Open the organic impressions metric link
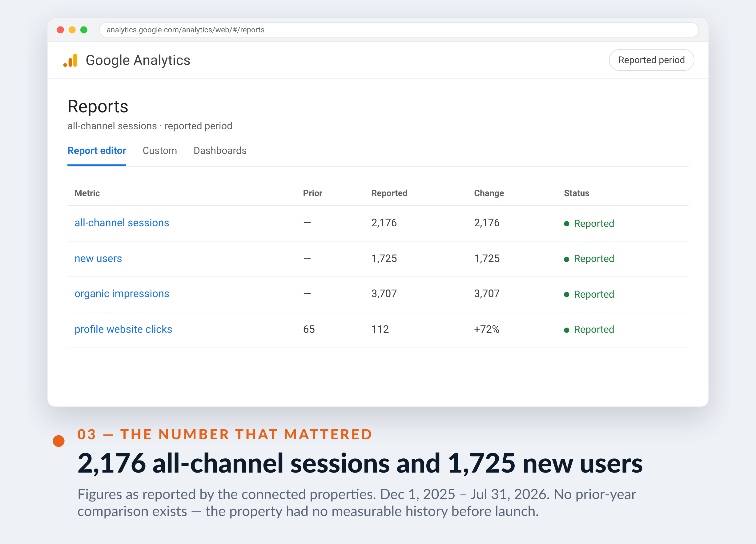 pos(122,294)
